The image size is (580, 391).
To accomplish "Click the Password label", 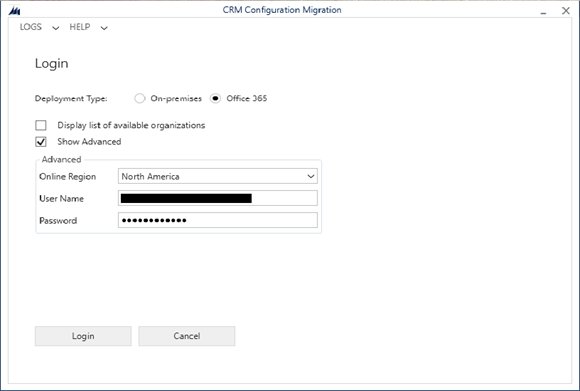I will click(x=58, y=220).
